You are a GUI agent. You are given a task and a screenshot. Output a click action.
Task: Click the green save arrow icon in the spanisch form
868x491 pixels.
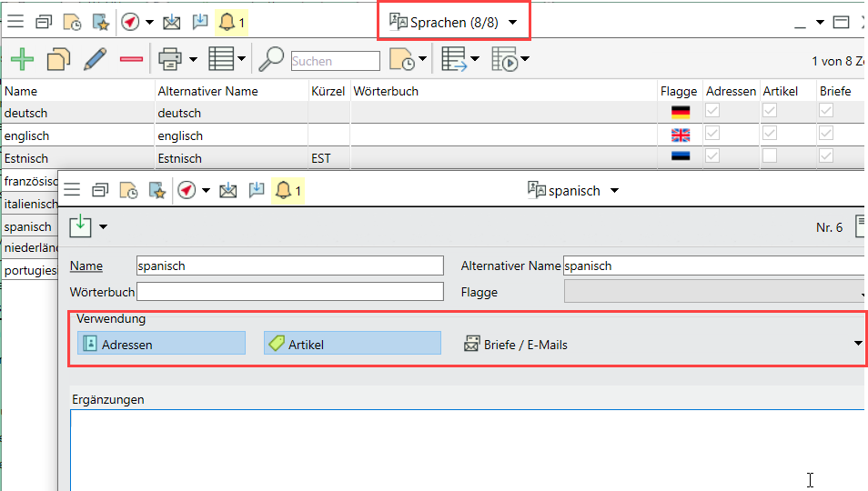(81, 226)
